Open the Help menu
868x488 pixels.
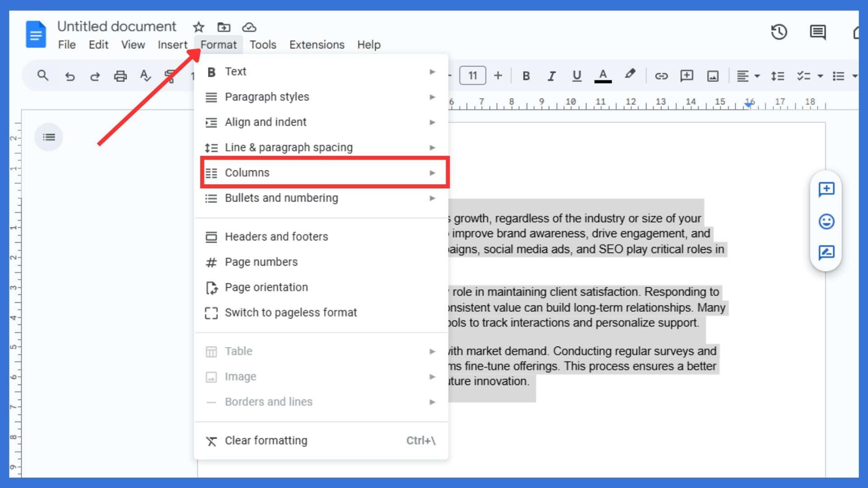click(369, 45)
